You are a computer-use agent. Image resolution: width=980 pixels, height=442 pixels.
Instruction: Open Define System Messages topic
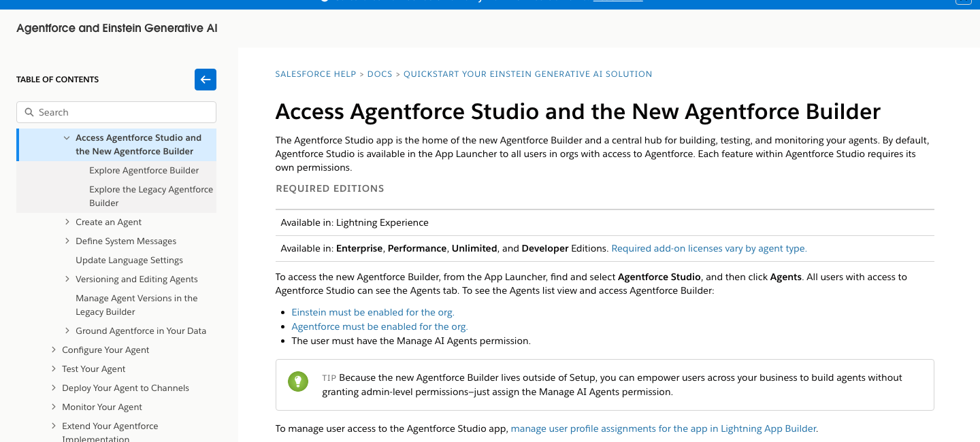(x=126, y=241)
